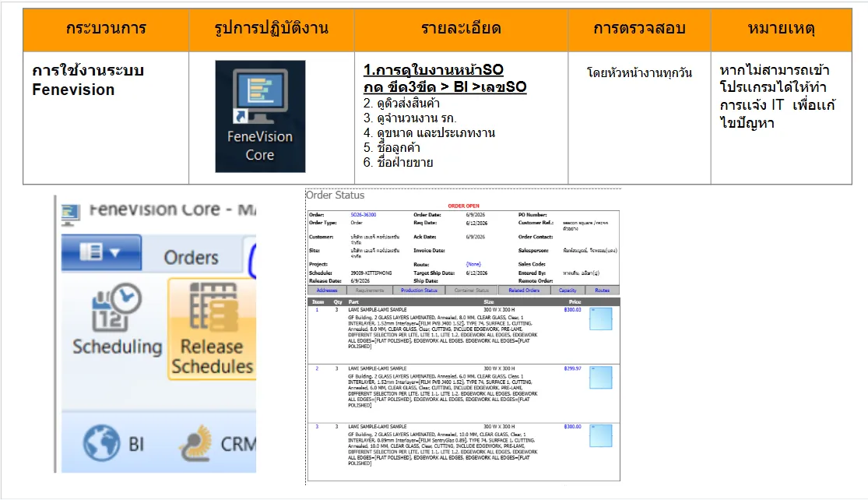This screenshot has width=868, height=500.
Task: Open order number SO26-36300 link
Action: [x=363, y=215]
